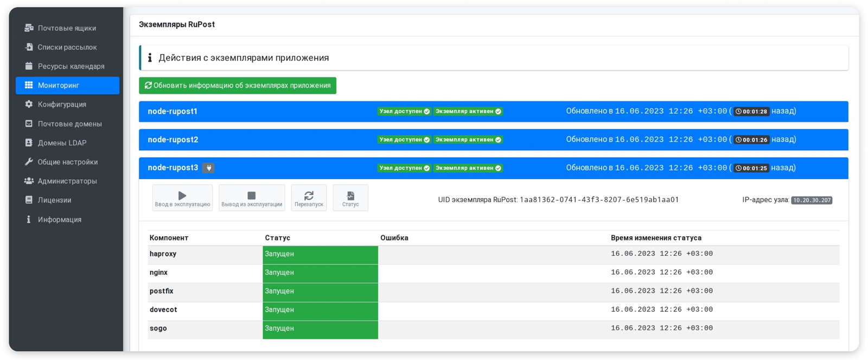Open the Мониторинг menu section
This screenshot has height=362, width=868.
pyautogui.click(x=59, y=86)
